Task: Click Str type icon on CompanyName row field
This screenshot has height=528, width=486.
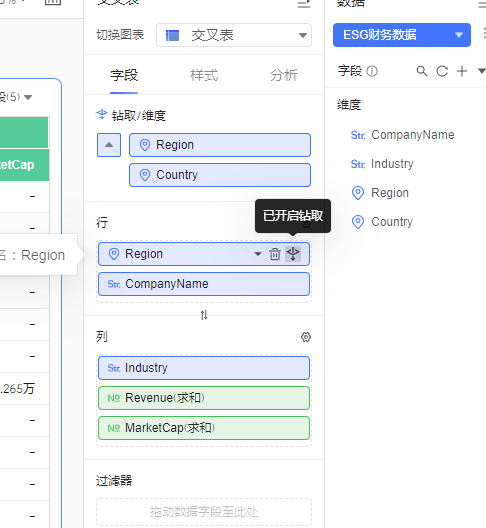Action: (114, 284)
